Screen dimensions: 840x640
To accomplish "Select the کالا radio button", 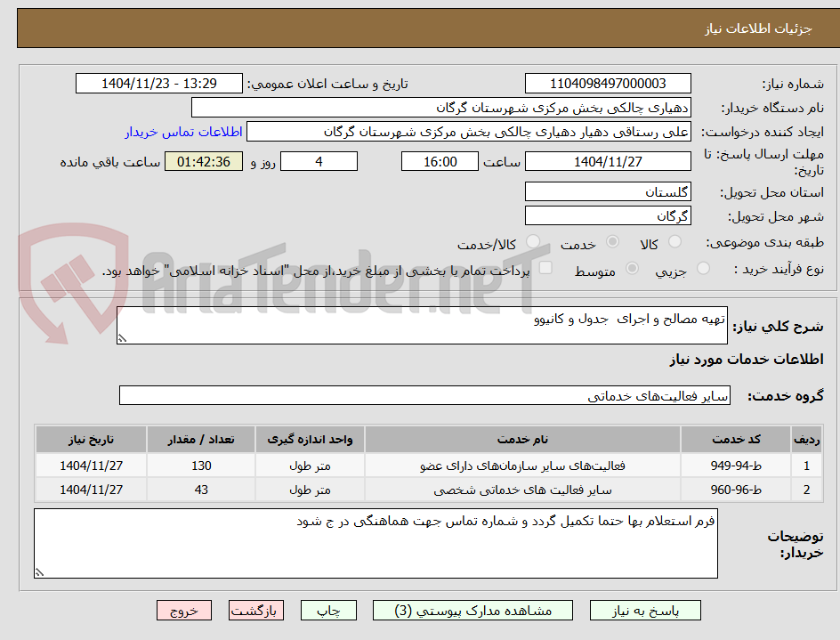I will click(675, 242).
